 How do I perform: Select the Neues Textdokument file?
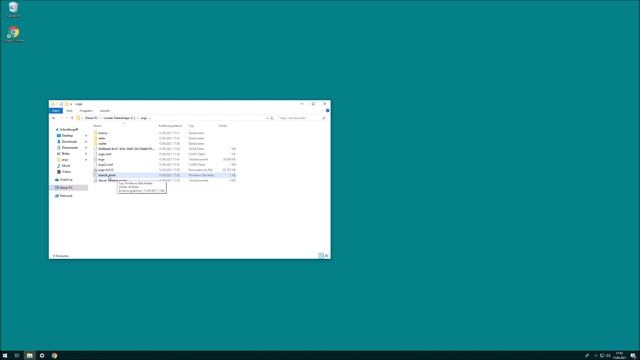pos(112,180)
